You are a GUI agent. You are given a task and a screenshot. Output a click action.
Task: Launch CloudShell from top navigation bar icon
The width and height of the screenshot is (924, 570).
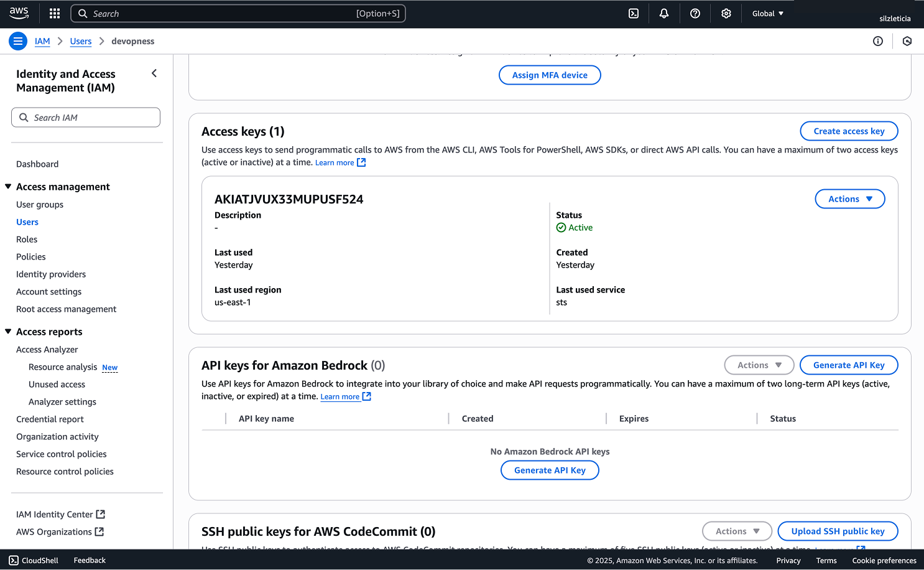[x=634, y=14]
